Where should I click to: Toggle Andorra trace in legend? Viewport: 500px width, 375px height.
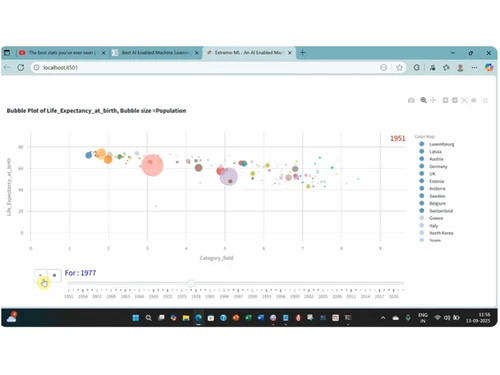click(x=432, y=188)
